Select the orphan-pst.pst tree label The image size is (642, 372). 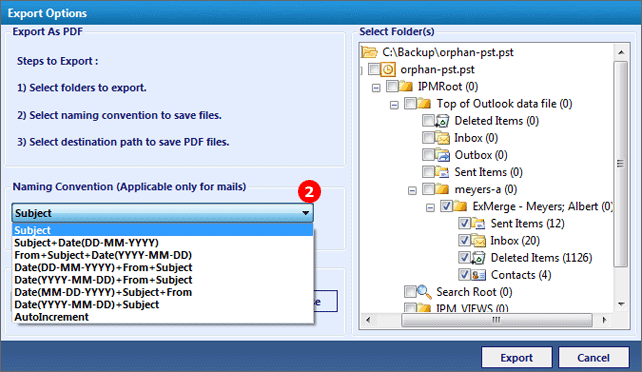pos(437,70)
